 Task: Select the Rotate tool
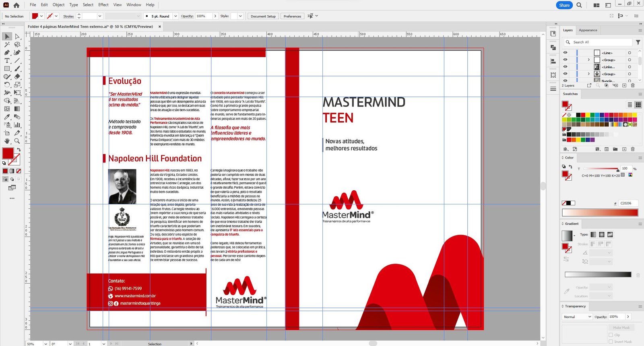pyautogui.click(x=7, y=84)
